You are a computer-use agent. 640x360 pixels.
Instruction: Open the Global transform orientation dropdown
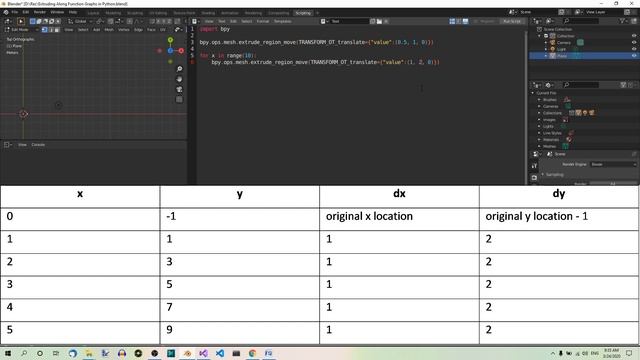point(81,21)
